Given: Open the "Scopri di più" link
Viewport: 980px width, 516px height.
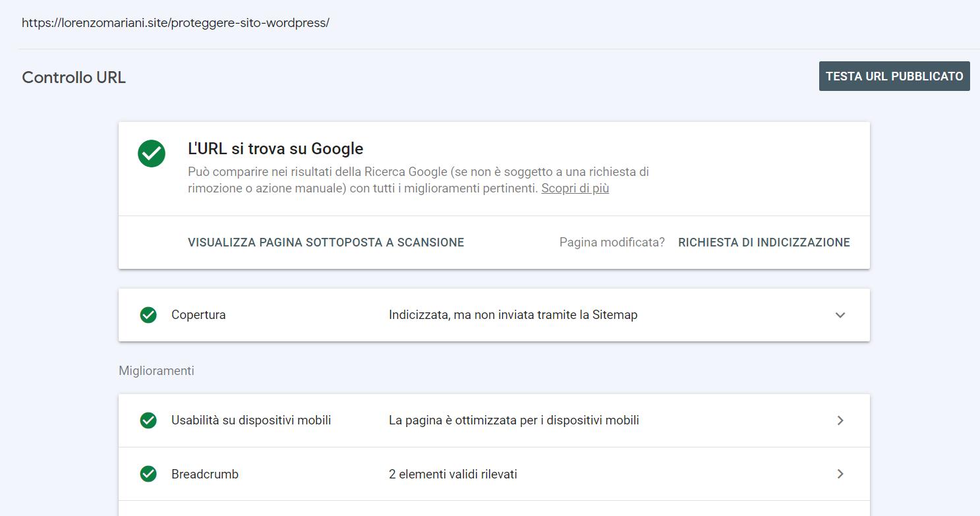Looking at the screenshot, I should coord(575,188).
